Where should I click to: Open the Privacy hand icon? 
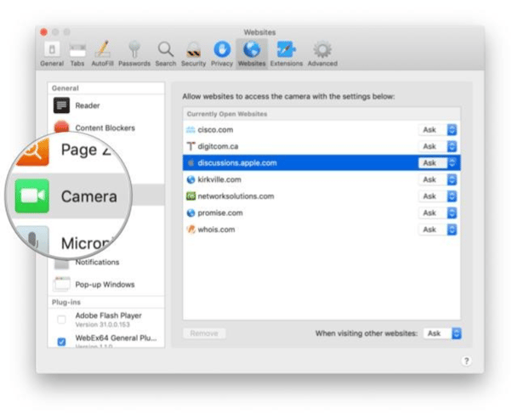pos(222,52)
